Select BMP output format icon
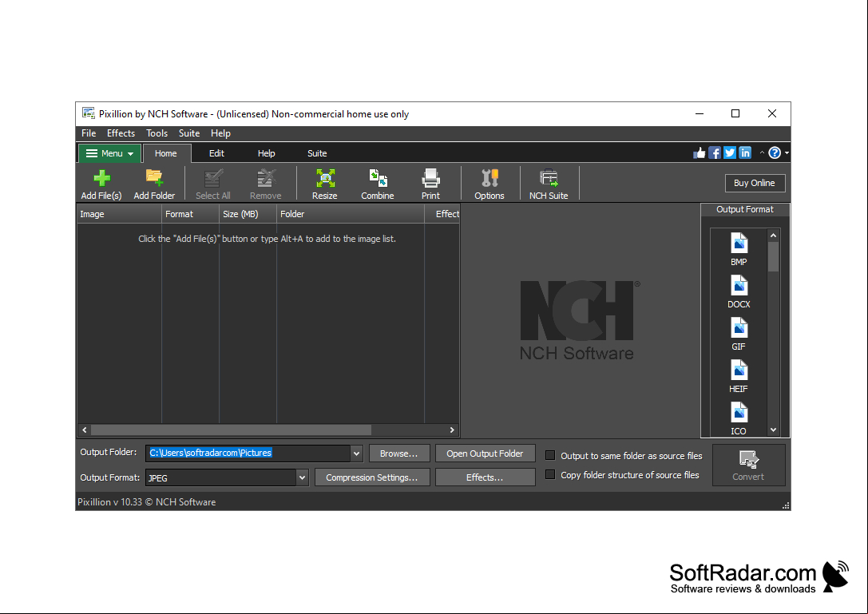868x614 pixels. tap(739, 249)
